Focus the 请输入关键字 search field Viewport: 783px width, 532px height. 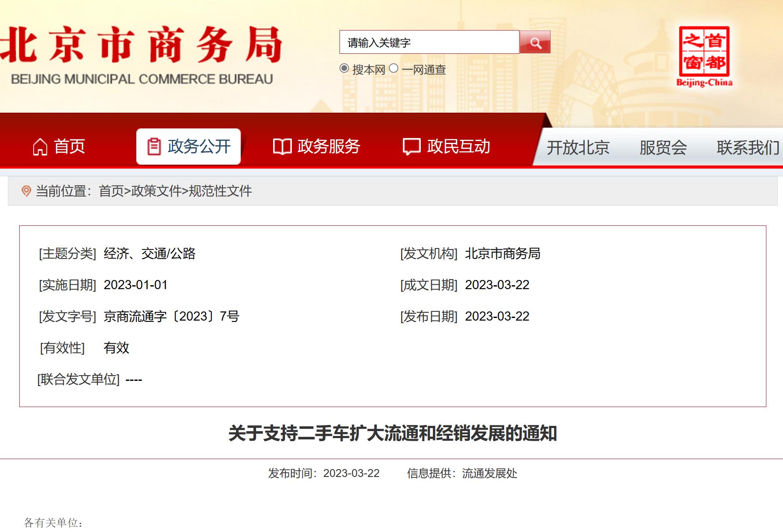pos(430,42)
